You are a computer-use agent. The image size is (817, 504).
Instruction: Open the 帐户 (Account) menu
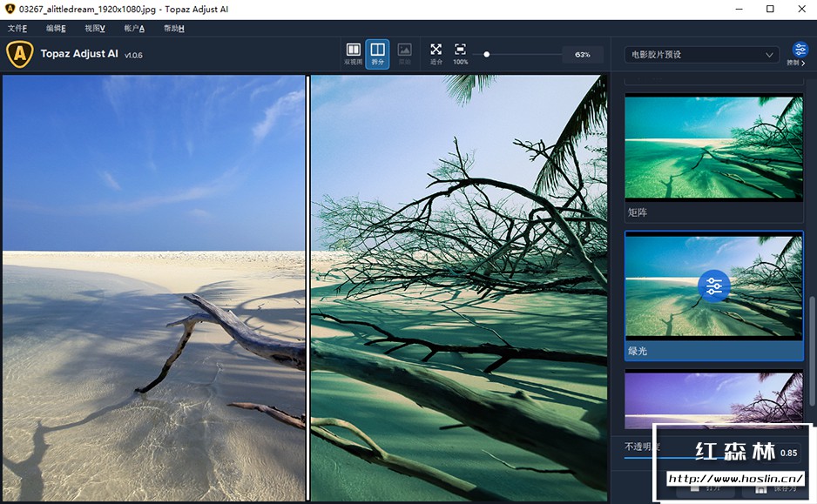tap(134, 29)
